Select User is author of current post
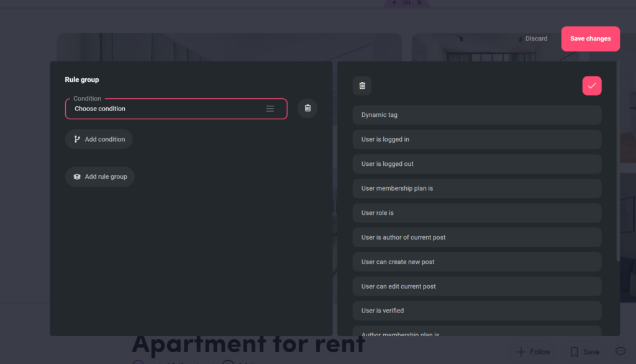The height and width of the screenshot is (364, 636). (476, 237)
